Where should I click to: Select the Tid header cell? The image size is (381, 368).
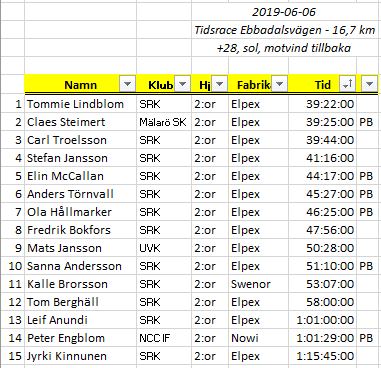(x=322, y=84)
